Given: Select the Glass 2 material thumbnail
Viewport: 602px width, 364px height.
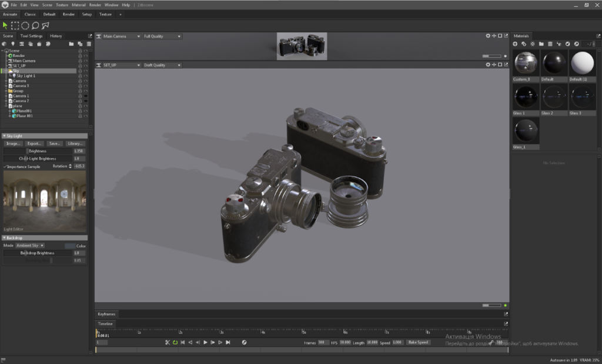Looking at the screenshot, I should 553,97.
